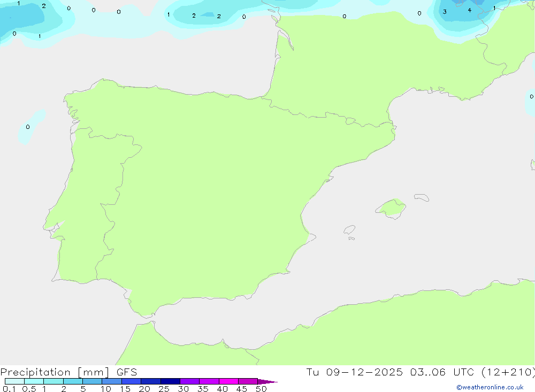Click the legend label '10'
Screen dimensions: 535x392
click(x=106, y=389)
